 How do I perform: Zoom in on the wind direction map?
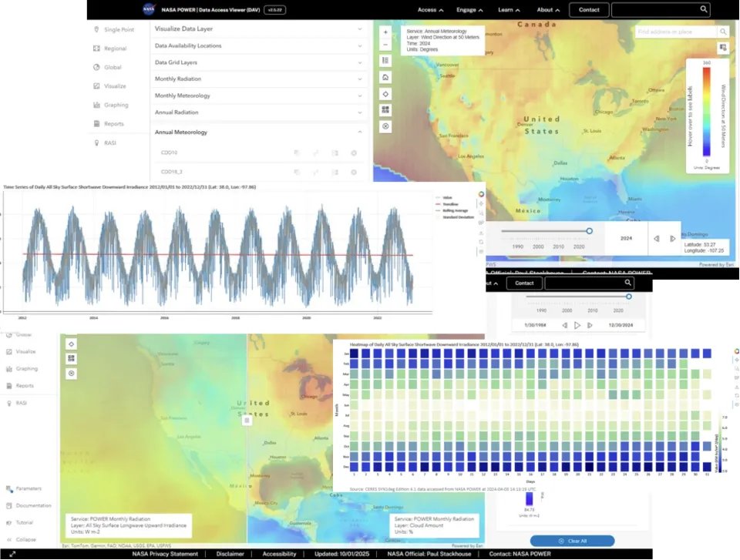click(385, 32)
